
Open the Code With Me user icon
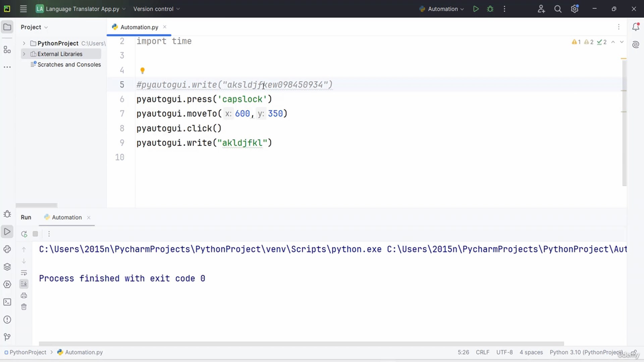point(541,9)
